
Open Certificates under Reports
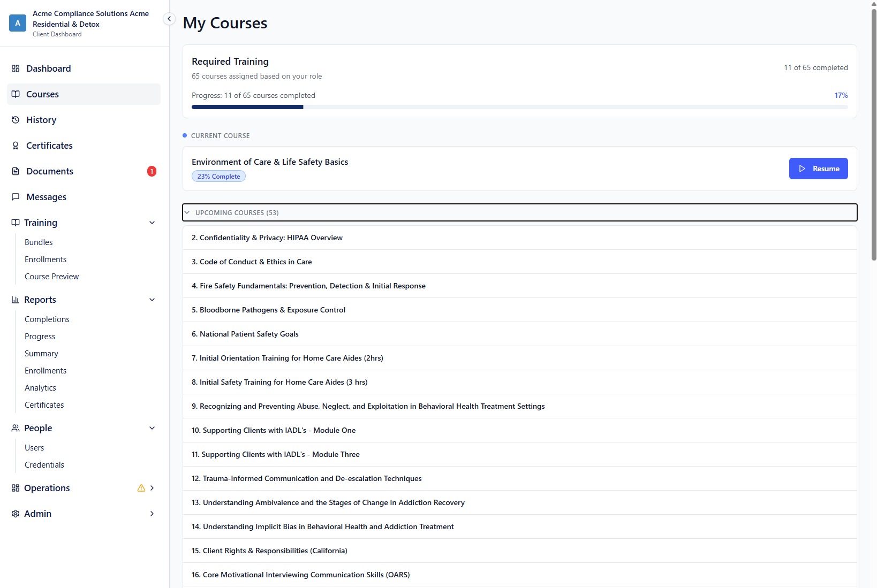tap(44, 405)
